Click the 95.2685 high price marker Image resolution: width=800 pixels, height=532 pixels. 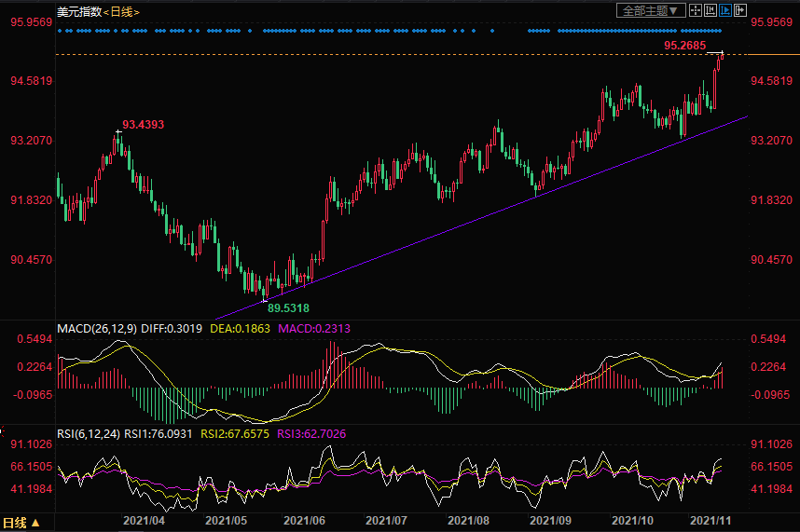(x=684, y=45)
